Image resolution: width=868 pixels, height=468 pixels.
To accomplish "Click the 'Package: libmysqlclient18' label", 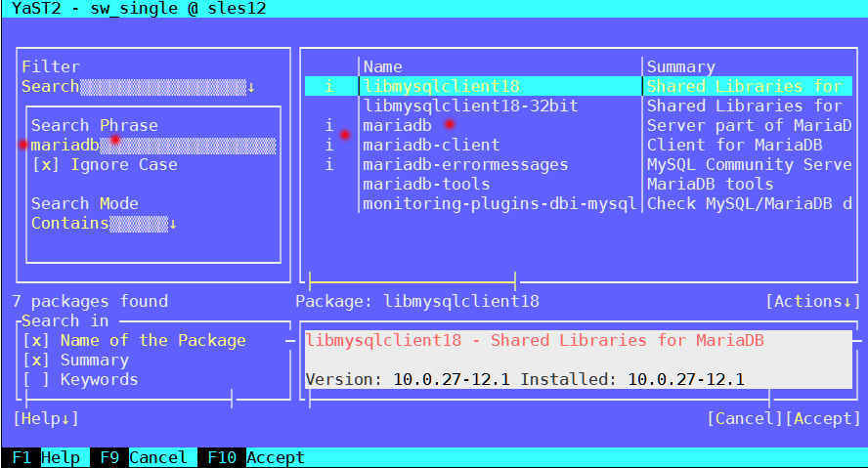I will [x=416, y=302].
